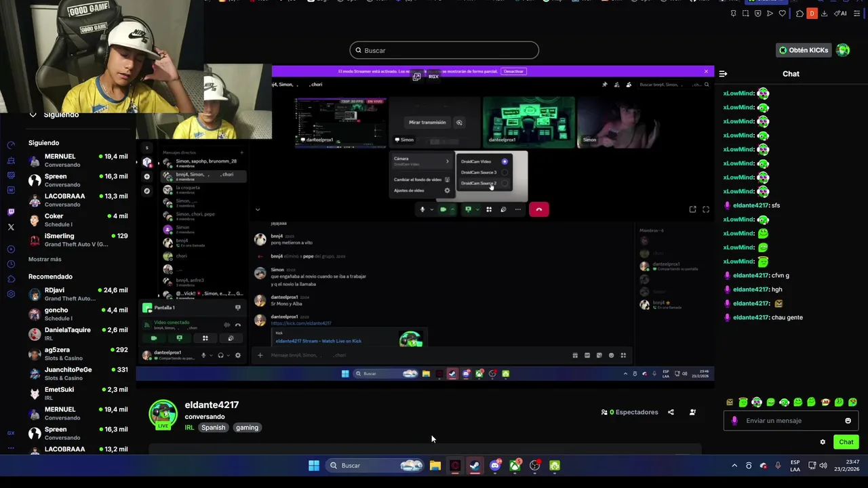Toggle microphone mute in Discord call
Screen dimensions: 868x488
422,209
